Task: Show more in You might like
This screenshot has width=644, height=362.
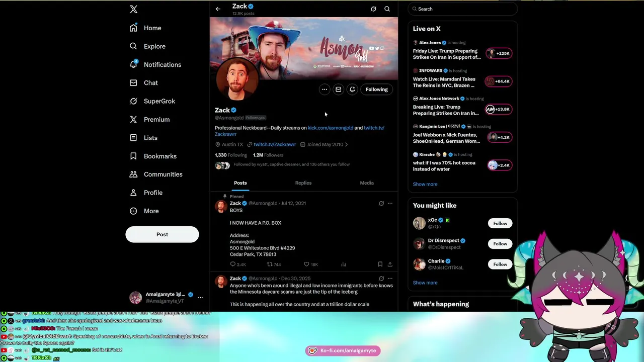Action: tap(425, 283)
